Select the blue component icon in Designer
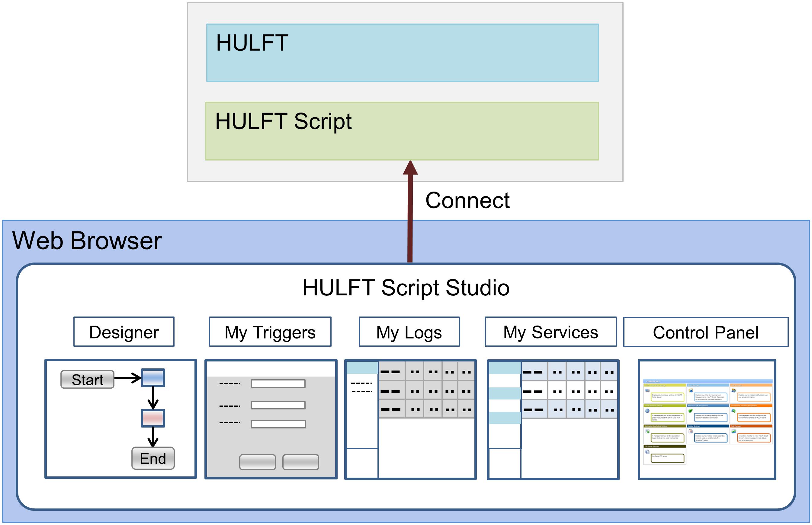The height and width of the screenshot is (525, 812). [x=153, y=378]
